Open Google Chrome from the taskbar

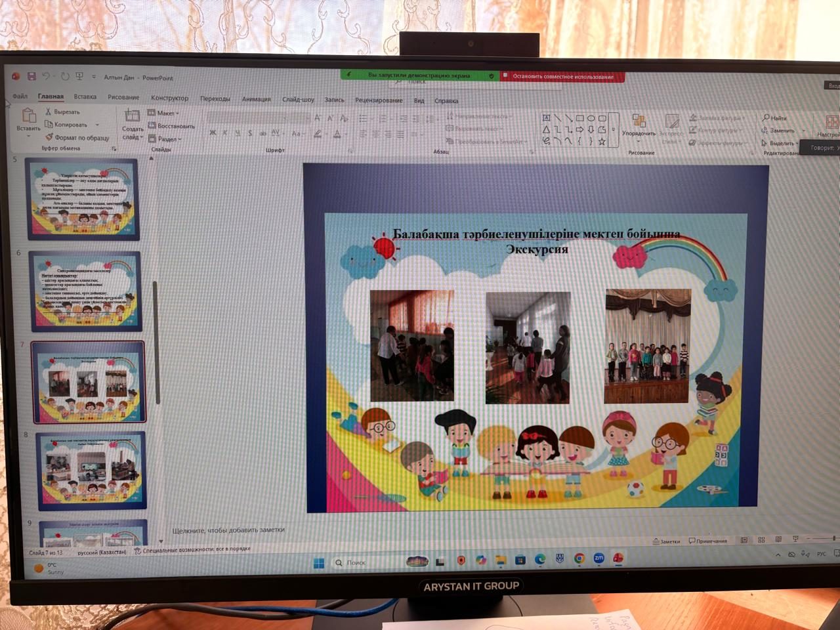pyautogui.click(x=579, y=558)
